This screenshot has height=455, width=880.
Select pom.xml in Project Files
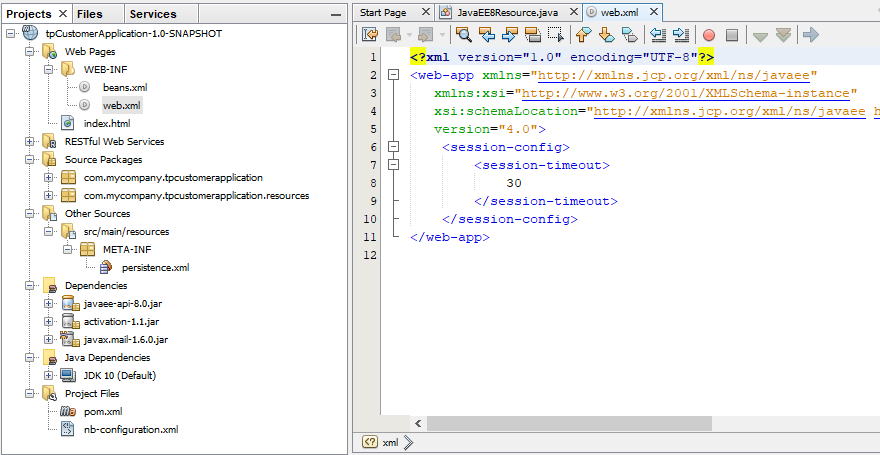(103, 412)
